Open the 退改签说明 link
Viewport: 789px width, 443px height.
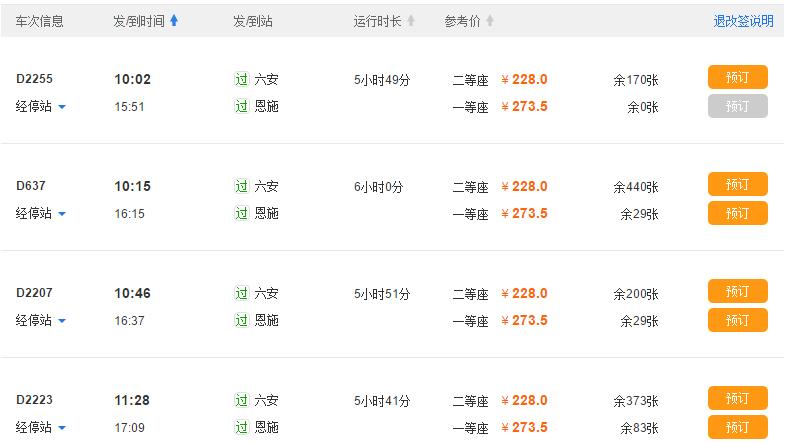[743, 21]
